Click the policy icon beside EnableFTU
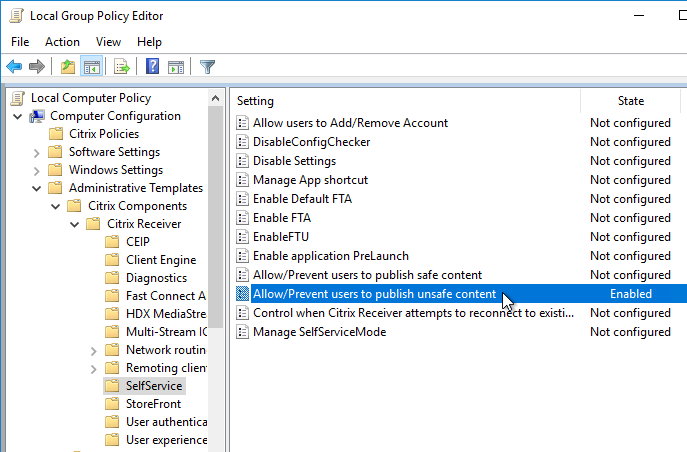 tap(242, 237)
